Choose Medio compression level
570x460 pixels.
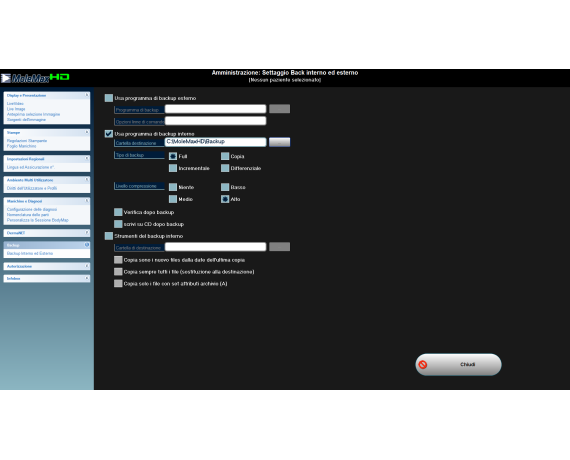(173, 199)
